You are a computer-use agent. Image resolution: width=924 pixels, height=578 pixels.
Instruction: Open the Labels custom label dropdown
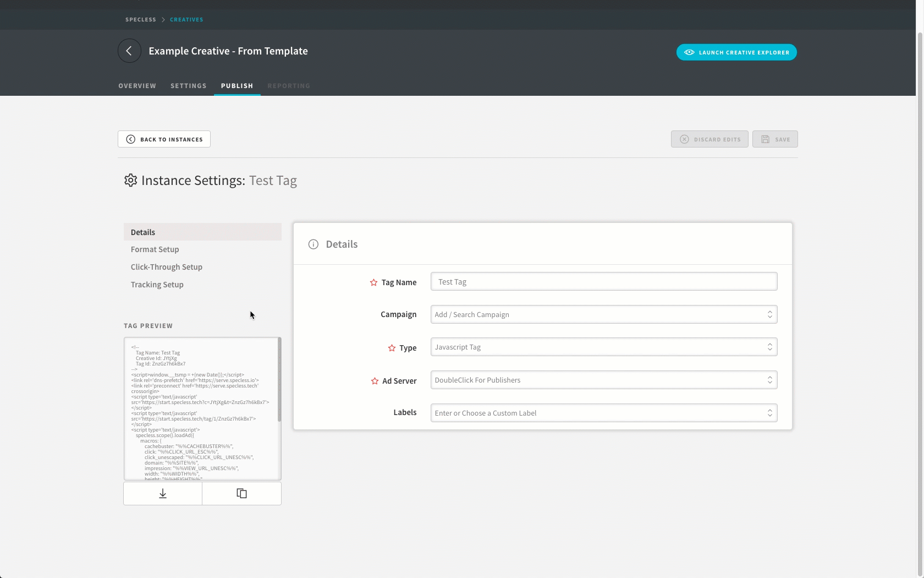[x=604, y=413]
